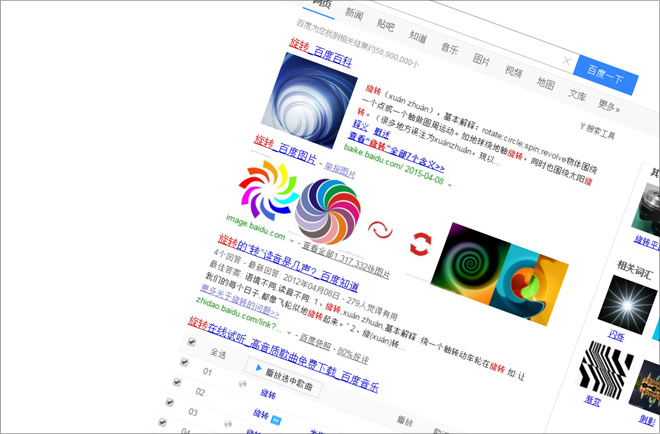The height and width of the screenshot is (434, 660).
Task: Expand the arrow after image.baidu.com
Action: [291, 241]
